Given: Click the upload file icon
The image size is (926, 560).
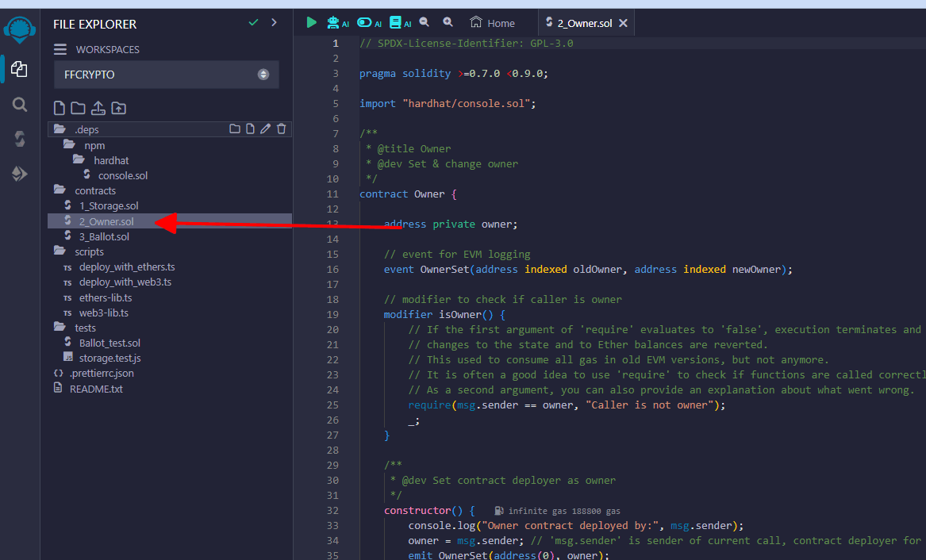Looking at the screenshot, I should click(x=98, y=108).
